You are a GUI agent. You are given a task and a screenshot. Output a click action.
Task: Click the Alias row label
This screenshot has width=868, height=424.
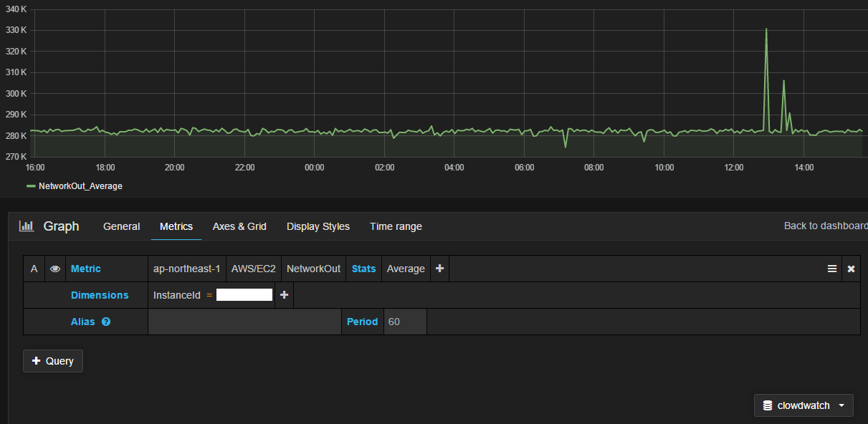click(82, 322)
